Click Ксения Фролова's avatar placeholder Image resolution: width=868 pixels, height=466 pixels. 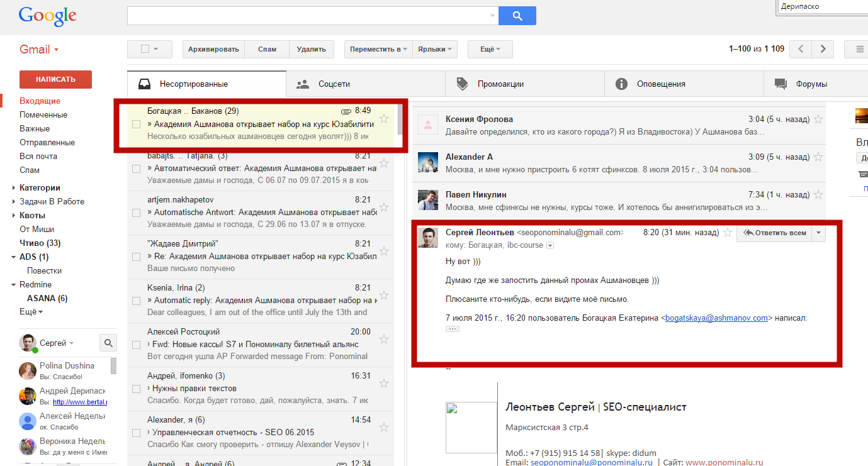click(x=428, y=125)
